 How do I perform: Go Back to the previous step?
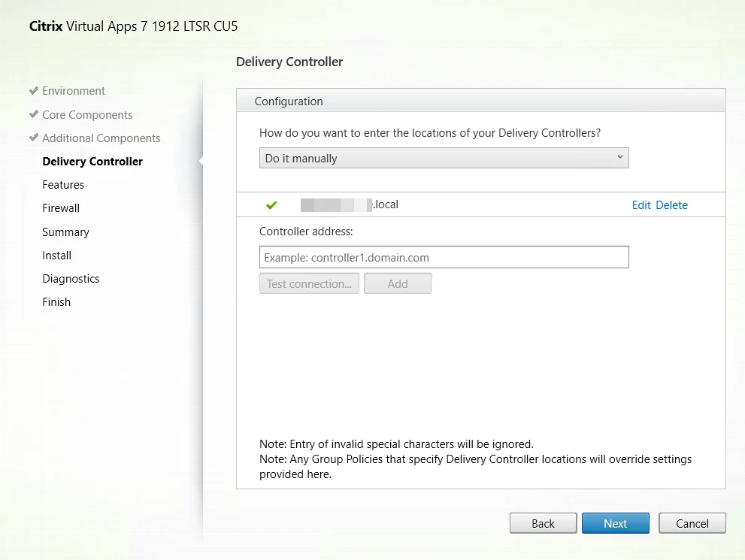click(x=543, y=523)
